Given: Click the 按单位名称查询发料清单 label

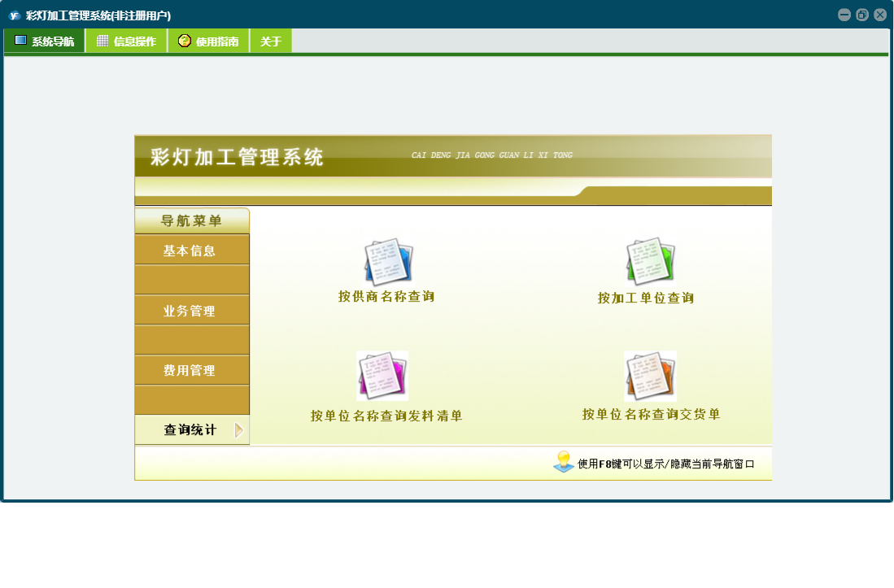Looking at the screenshot, I should tap(386, 416).
